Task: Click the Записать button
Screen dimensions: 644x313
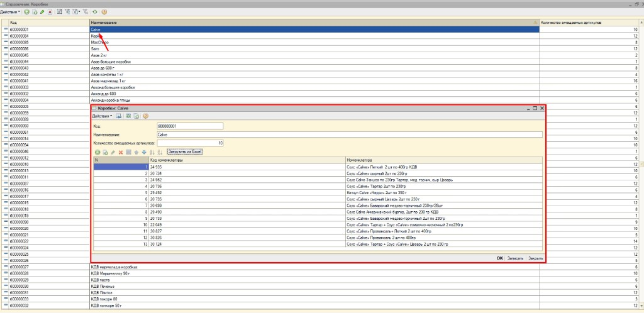Action: [516, 258]
